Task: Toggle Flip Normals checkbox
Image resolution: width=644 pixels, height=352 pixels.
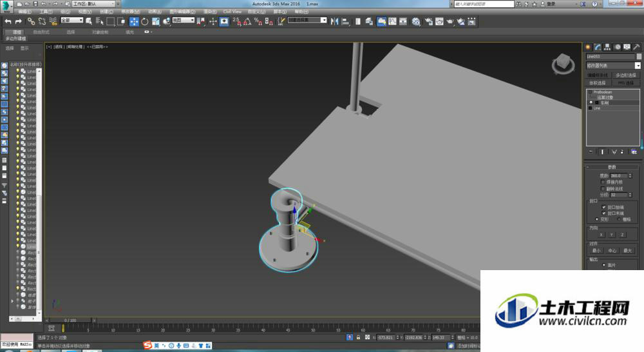Action: point(603,189)
